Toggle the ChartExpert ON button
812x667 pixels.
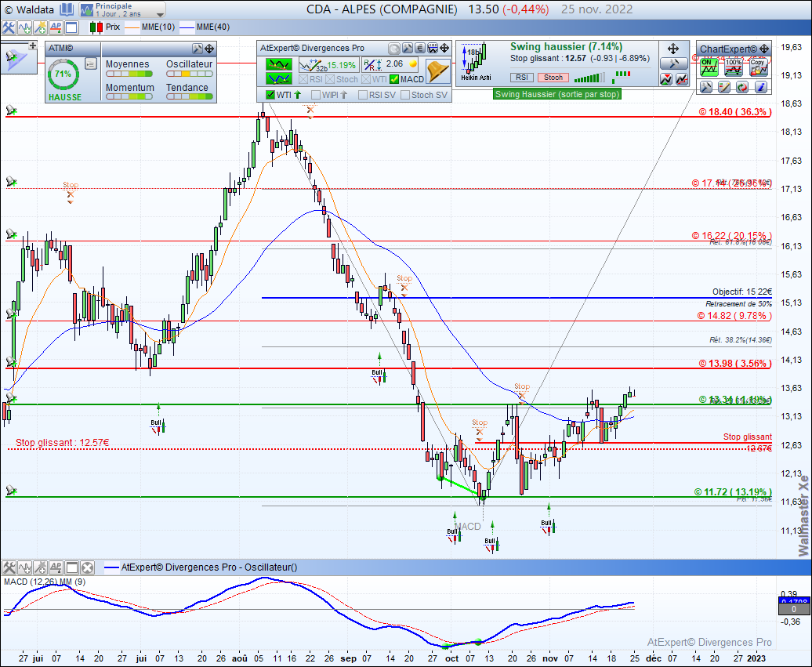click(x=708, y=67)
